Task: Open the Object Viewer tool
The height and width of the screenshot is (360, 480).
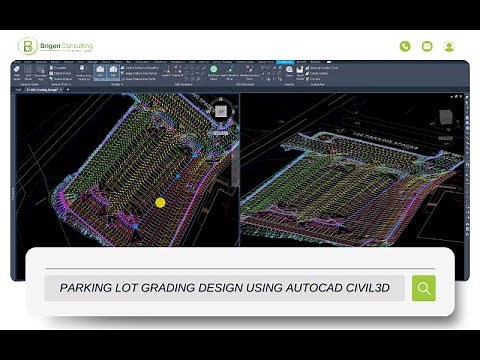Action: pos(60,73)
